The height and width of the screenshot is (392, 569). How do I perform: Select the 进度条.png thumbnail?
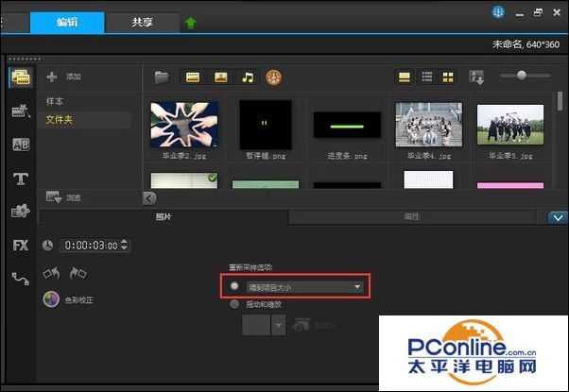point(347,125)
